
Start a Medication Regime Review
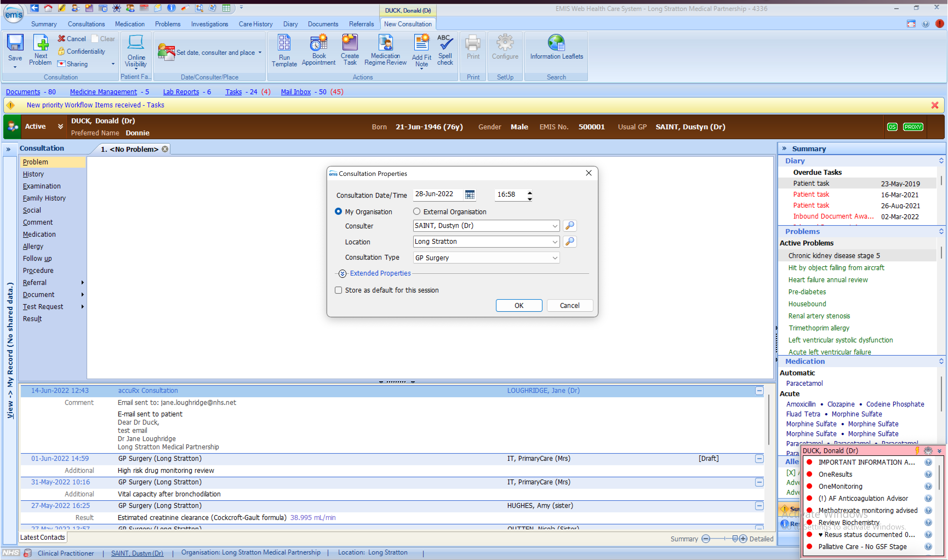click(385, 50)
